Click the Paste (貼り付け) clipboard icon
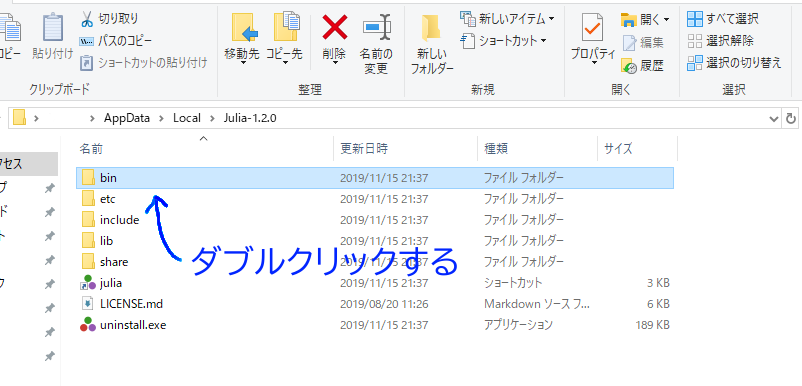802x386 pixels. (x=53, y=27)
